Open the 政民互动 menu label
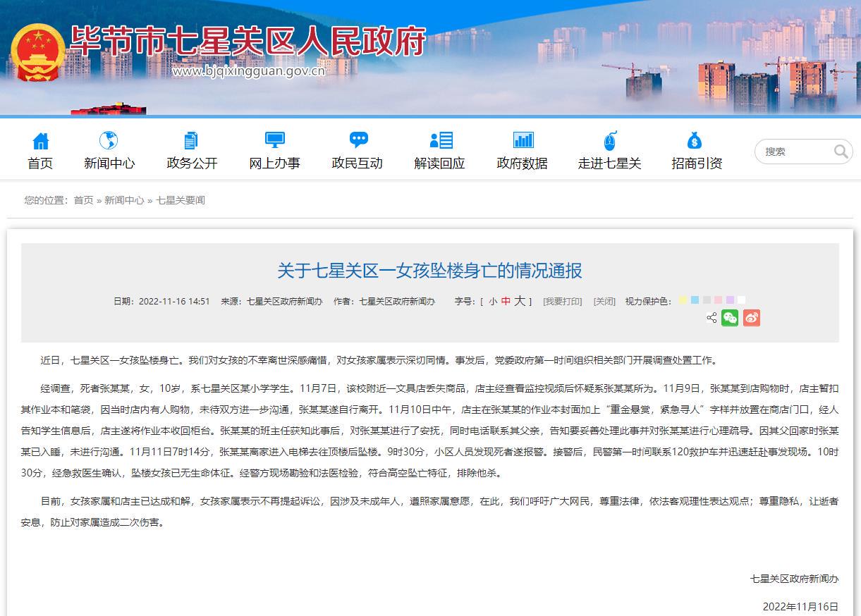The height and width of the screenshot is (616, 861). click(x=357, y=164)
